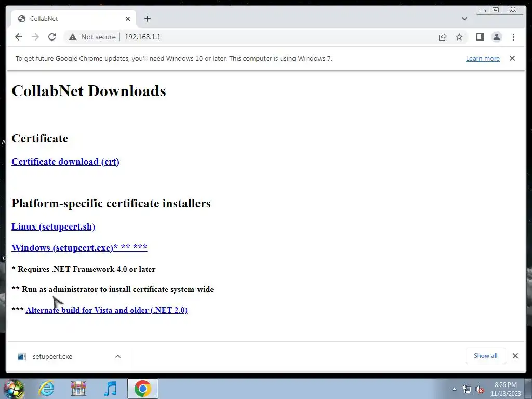Screen dimensions: 532x399
Task: Open Alternate build for Vista link
Action: (107, 310)
